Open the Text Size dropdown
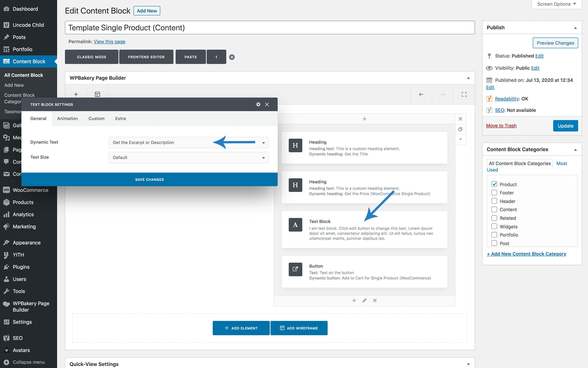The image size is (588, 368). point(189,158)
